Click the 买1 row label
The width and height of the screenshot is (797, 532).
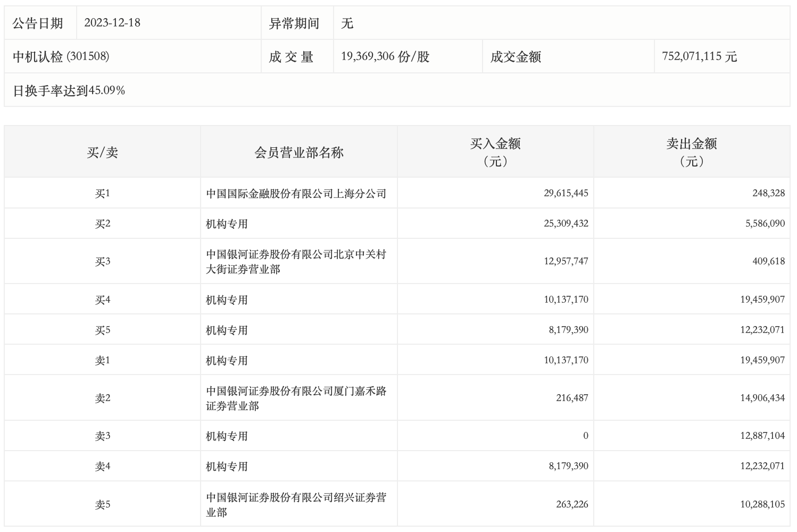(102, 194)
